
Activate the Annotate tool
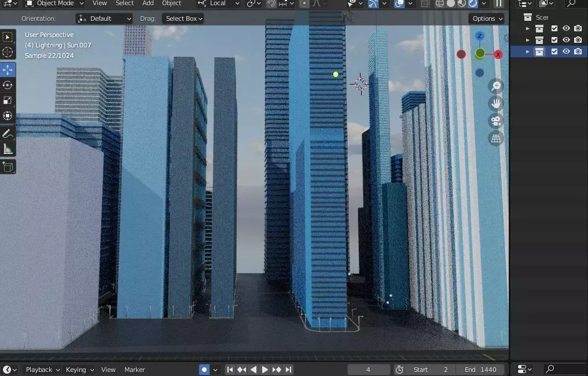coord(8,134)
